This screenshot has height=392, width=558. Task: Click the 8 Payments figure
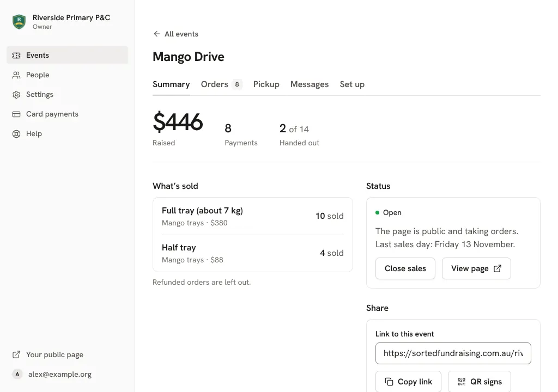[228, 128]
